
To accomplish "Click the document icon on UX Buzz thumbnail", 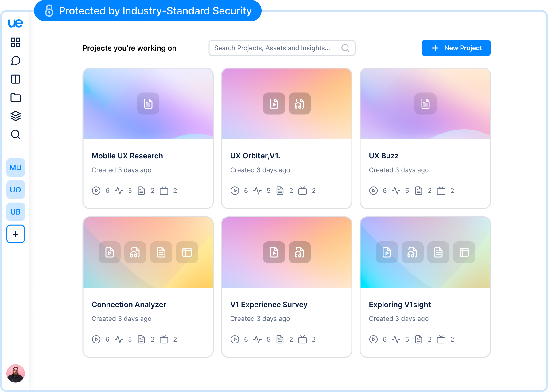I will (425, 104).
